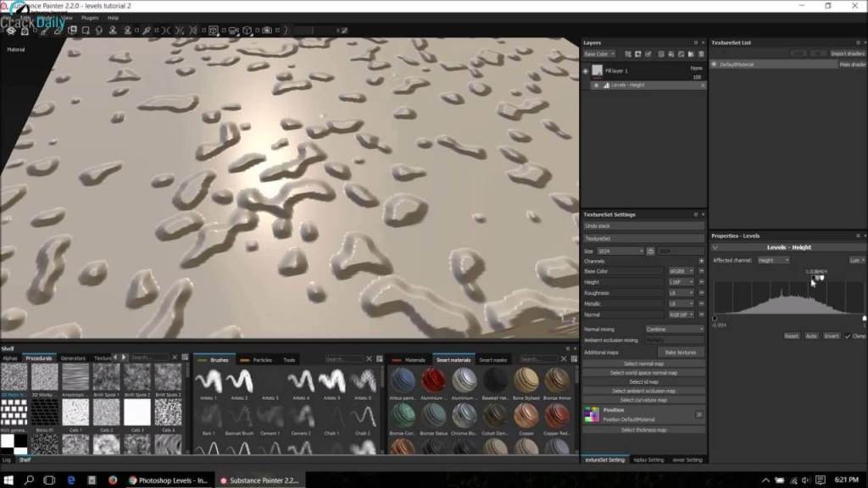Switch to 3D/2D split view icon
This screenshot has height=488, width=868.
(214, 30)
